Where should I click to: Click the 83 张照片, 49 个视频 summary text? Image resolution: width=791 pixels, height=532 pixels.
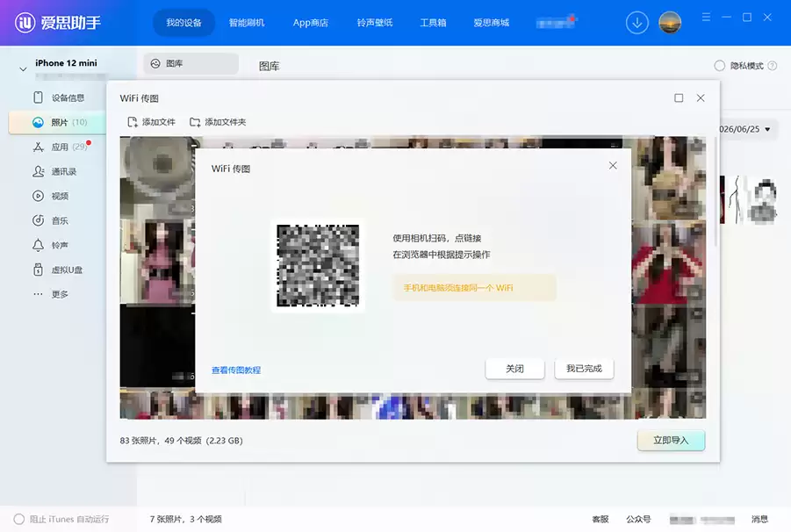click(181, 441)
